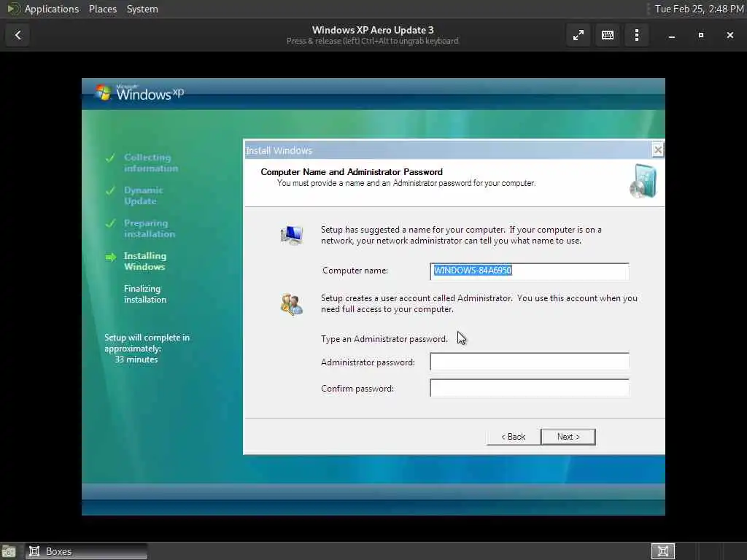The width and height of the screenshot is (747, 560).
Task: Go back using the Boxes back arrow
Action: [x=18, y=35]
